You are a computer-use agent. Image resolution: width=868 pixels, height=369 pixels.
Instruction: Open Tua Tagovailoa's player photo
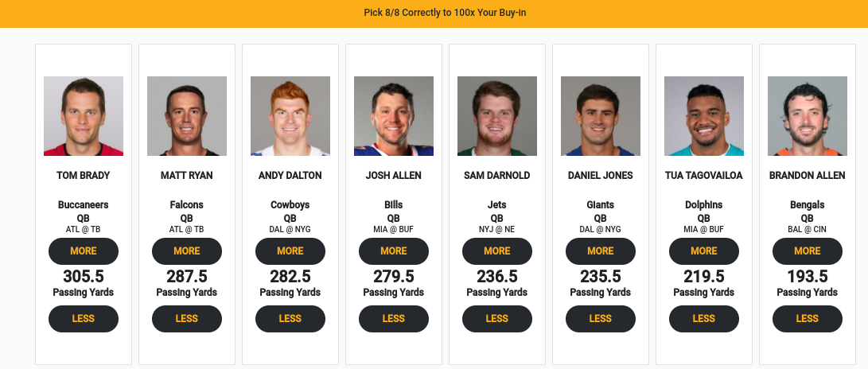(704, 116)
